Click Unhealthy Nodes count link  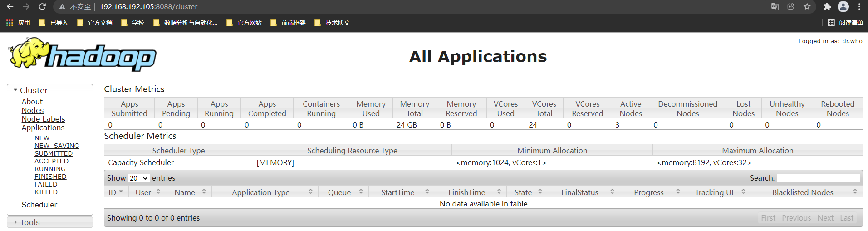point(767,125)
